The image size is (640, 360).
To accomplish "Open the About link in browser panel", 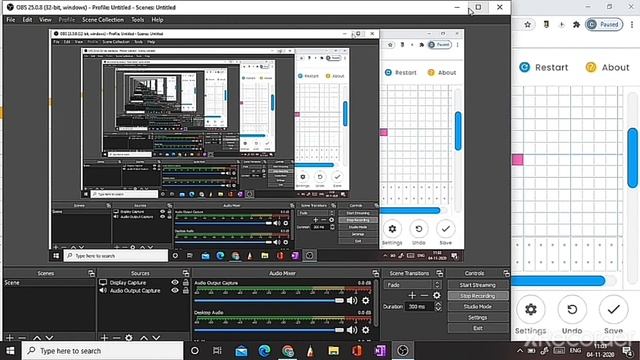I will [607, 67].
